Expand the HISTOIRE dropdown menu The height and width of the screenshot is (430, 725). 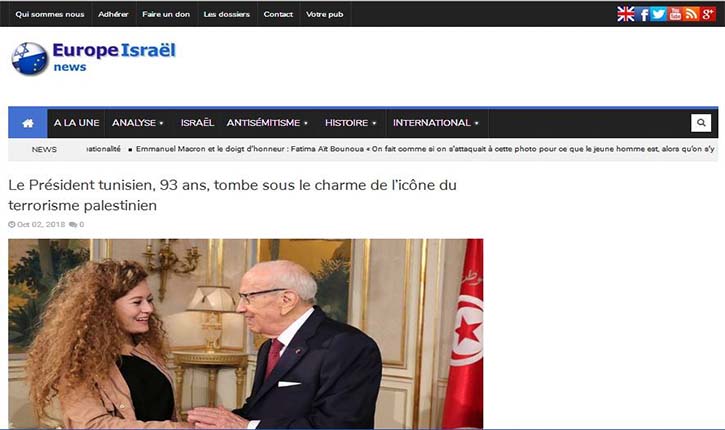[350, 123]
